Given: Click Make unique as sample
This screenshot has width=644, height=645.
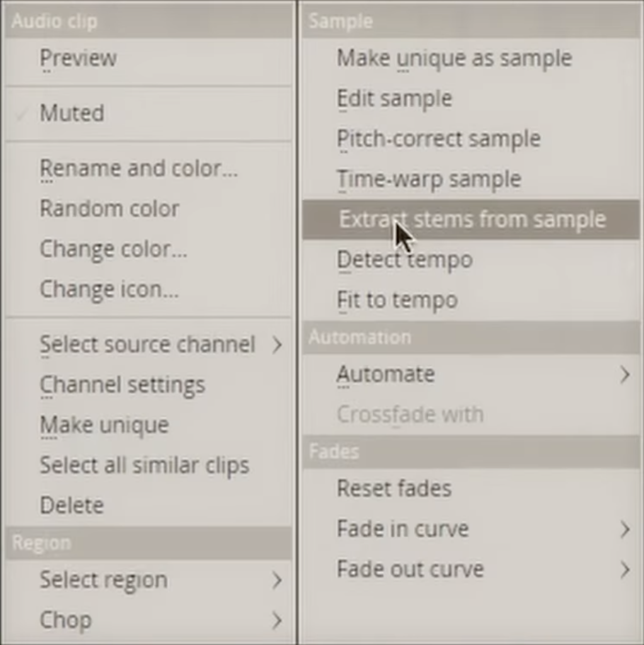Looking at the screenshot, I should point(454,59).
